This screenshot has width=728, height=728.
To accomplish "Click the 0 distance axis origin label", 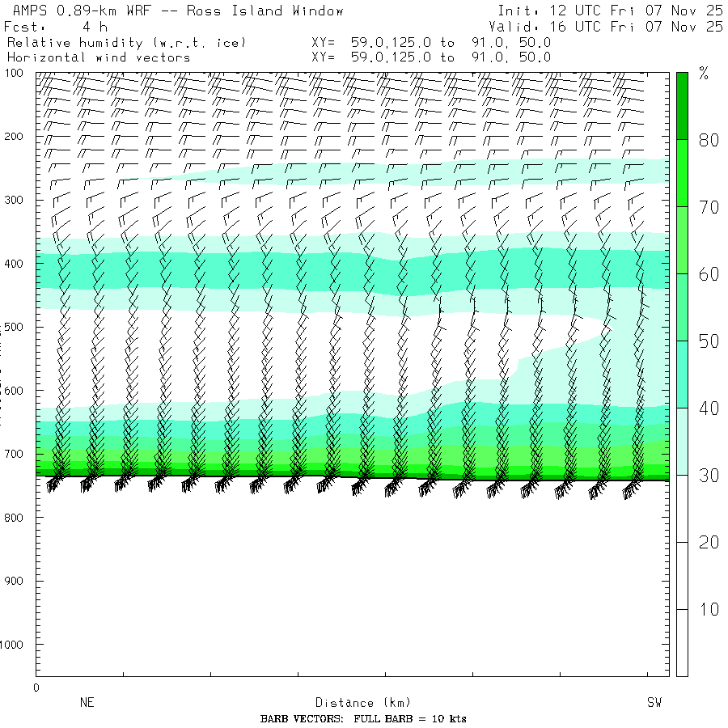I will (x=36, y=688).
